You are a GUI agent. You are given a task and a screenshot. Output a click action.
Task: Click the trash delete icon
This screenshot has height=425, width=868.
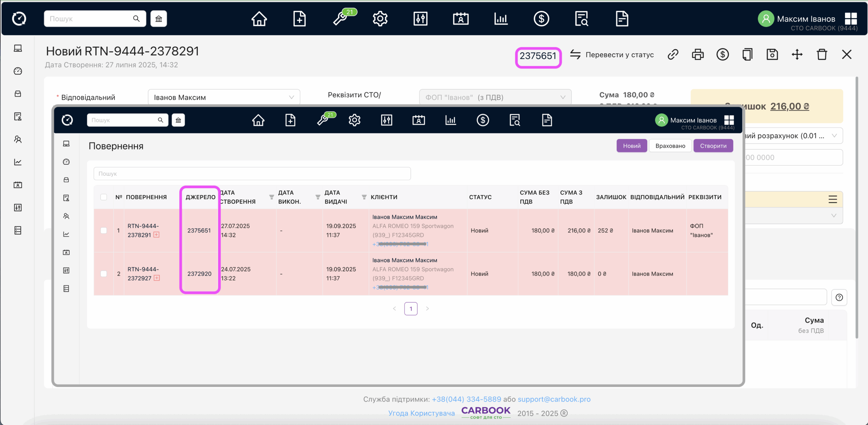pos(822,55)
